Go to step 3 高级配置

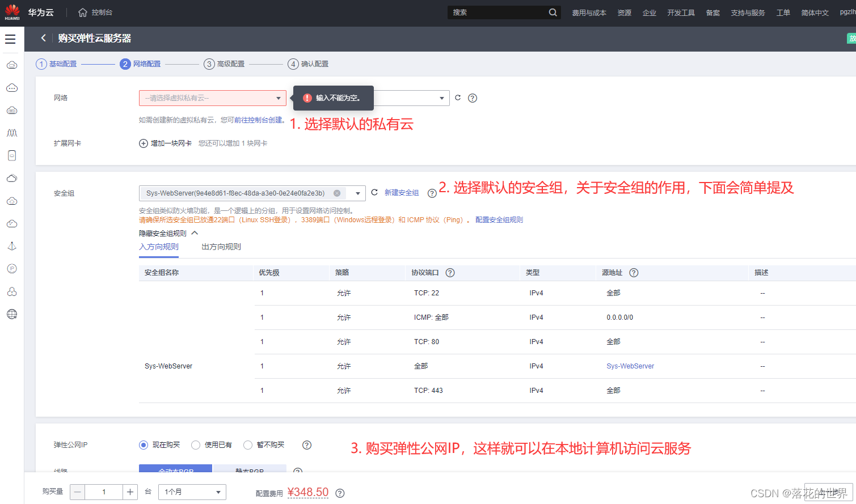tap(224, 64)
